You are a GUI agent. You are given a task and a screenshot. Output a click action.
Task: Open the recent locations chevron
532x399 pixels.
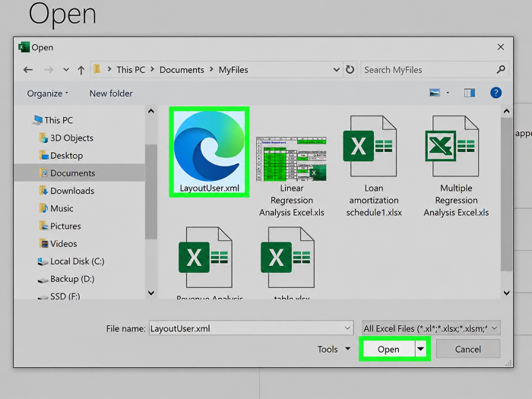click(x=66, y=70)
